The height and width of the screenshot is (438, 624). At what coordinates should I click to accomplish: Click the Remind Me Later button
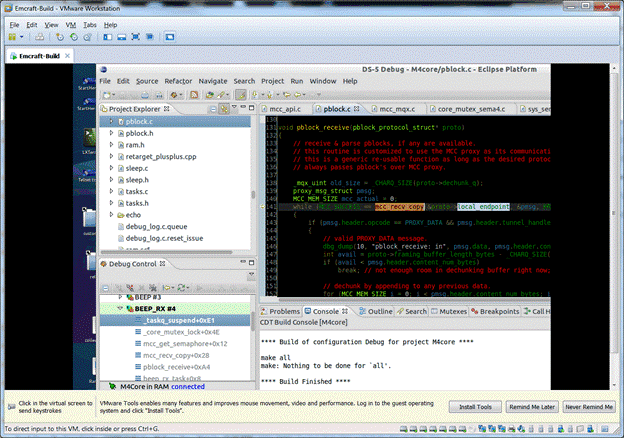(530, 407)
